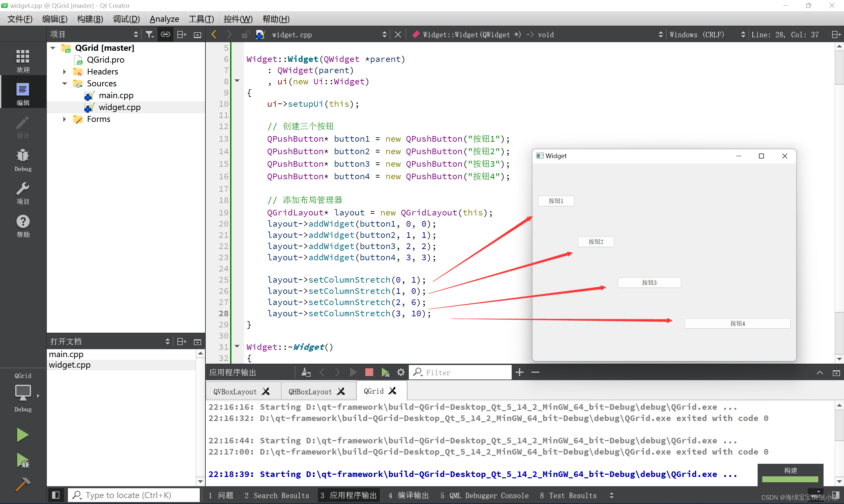The height and width of the screenshot is (504, 844).
Task: Collapse the Sources folder
Action: (x=64, y=84)
